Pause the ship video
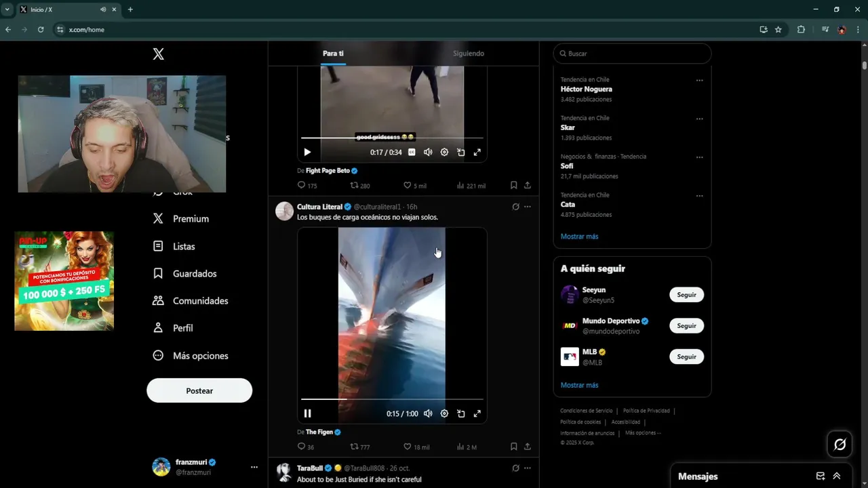 click(307, 413)
